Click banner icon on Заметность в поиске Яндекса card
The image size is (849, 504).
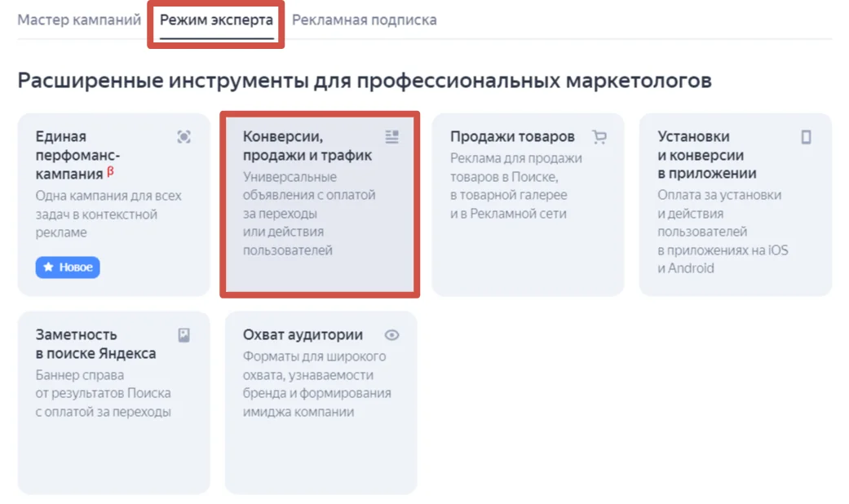pos(184,335)
